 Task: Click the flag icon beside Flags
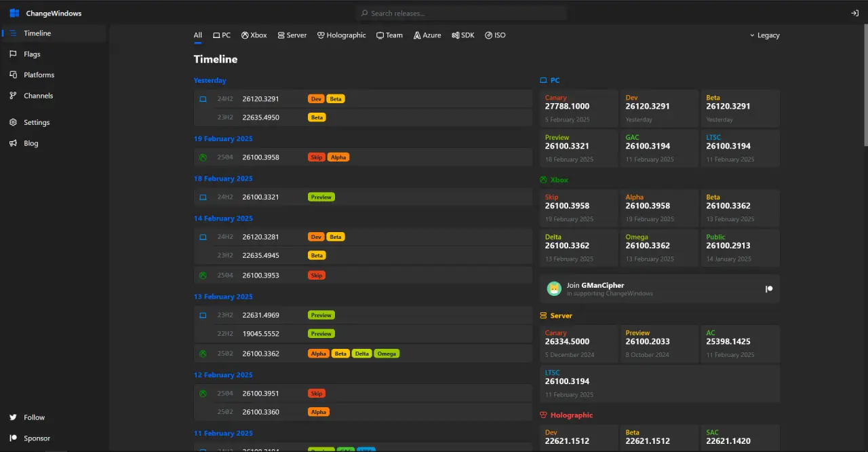point(13,54)
